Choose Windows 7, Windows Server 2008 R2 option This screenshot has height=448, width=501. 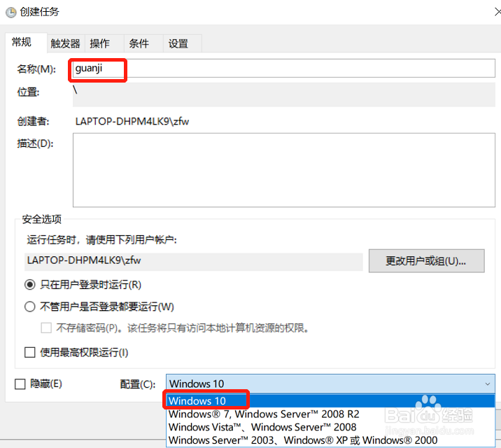point(330,414)
